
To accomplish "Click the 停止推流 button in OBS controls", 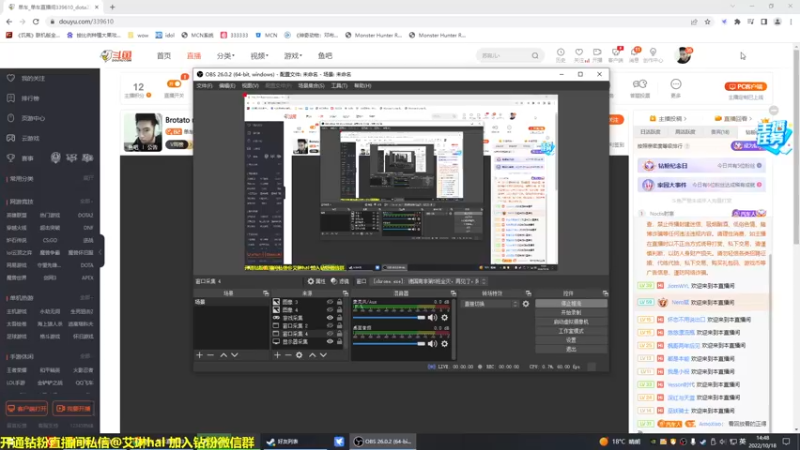I will 571,304.
